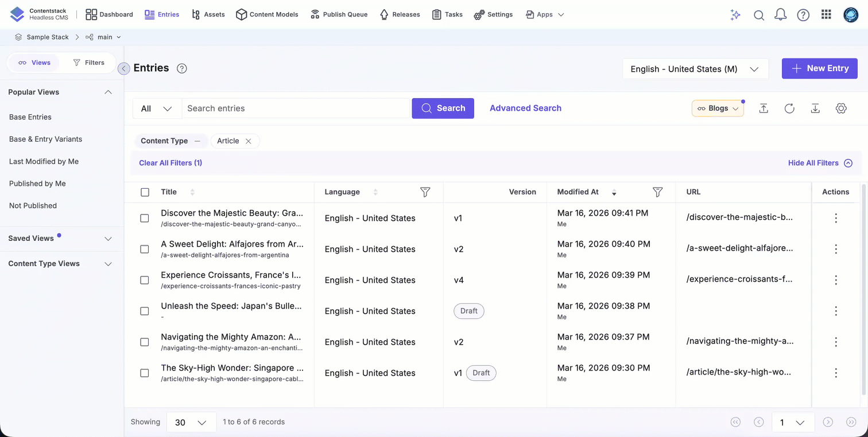Open the English - United States language dropdown

pyautogui.click(x=695, y=69)
